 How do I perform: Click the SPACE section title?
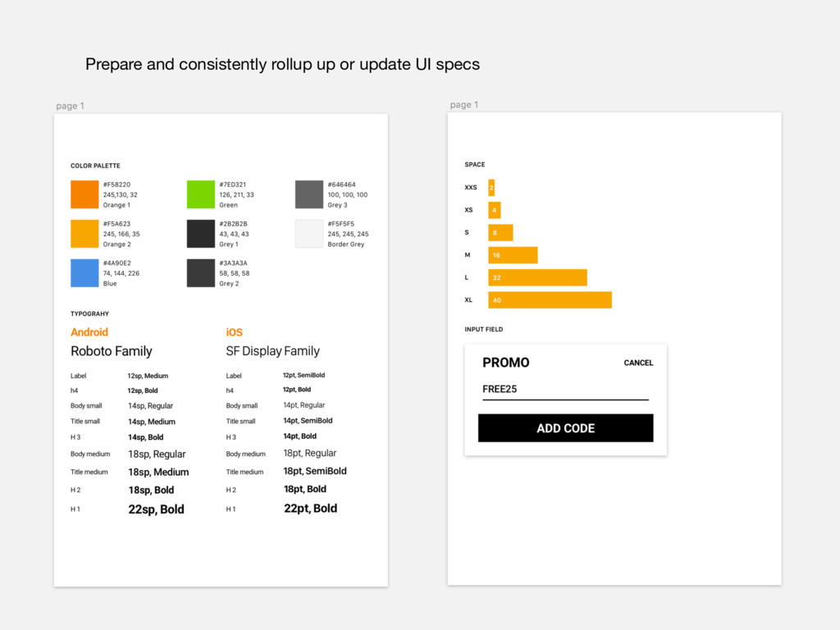(x=475, y=164)
